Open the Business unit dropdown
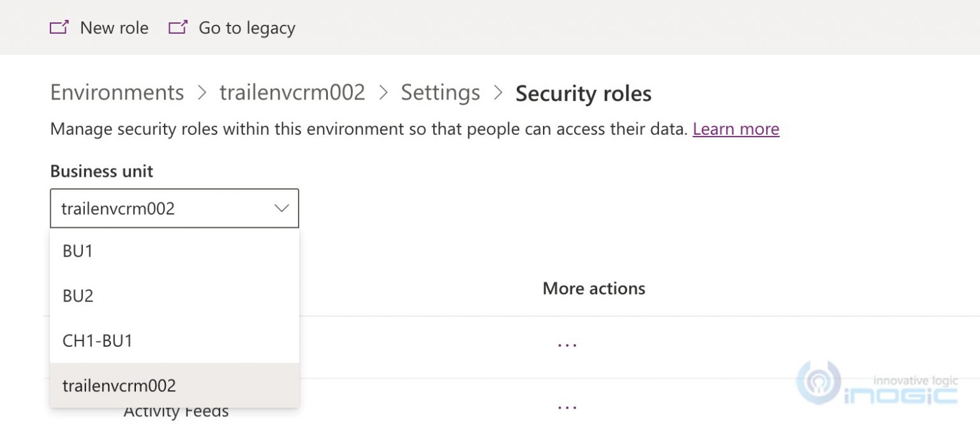Screen dimensions: 980x424 pyautogui.click(x=174, y=208)
